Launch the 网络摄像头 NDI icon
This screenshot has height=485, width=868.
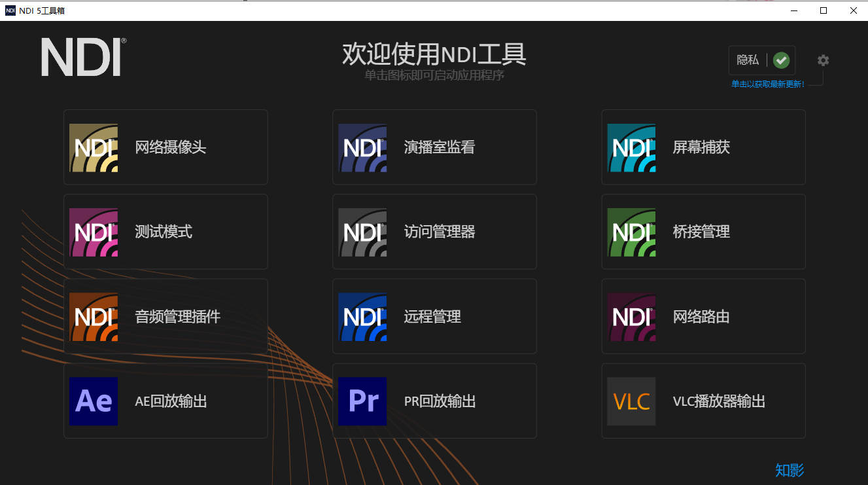coord(94,148)
